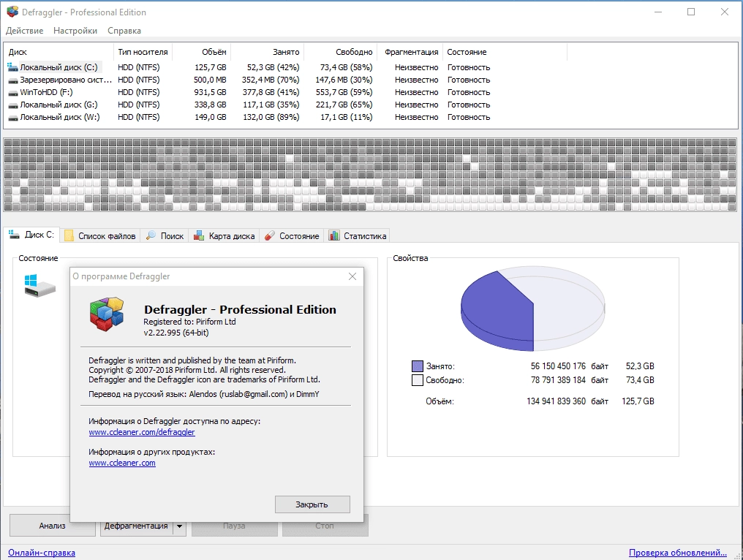Image resolution: width=743 pixels, height=560 pixels.
Task: Minimize the Defraggler window
Action: coord(657,12)
